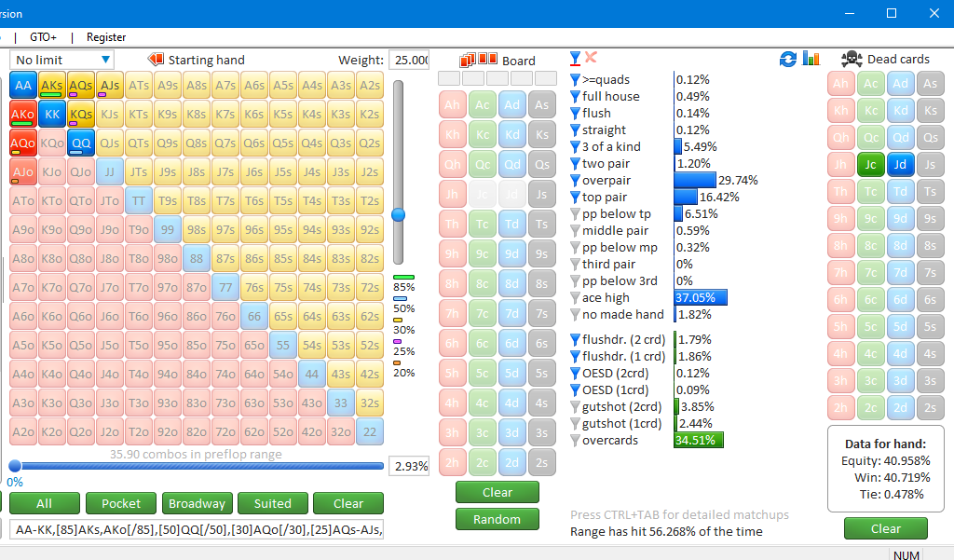
Task: Select the magenta 25% weight swatch
Action: 397,342
